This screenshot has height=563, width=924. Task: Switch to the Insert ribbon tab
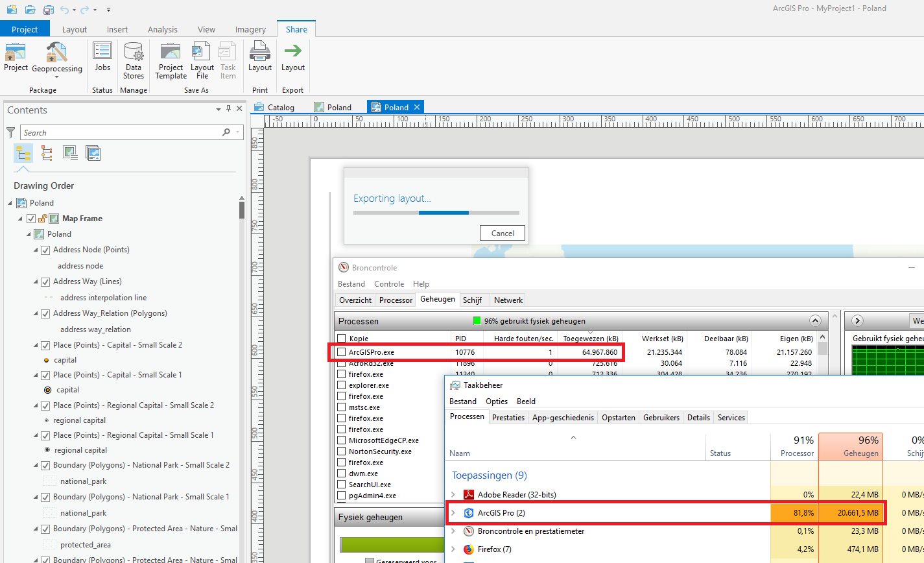pos(117,29)
